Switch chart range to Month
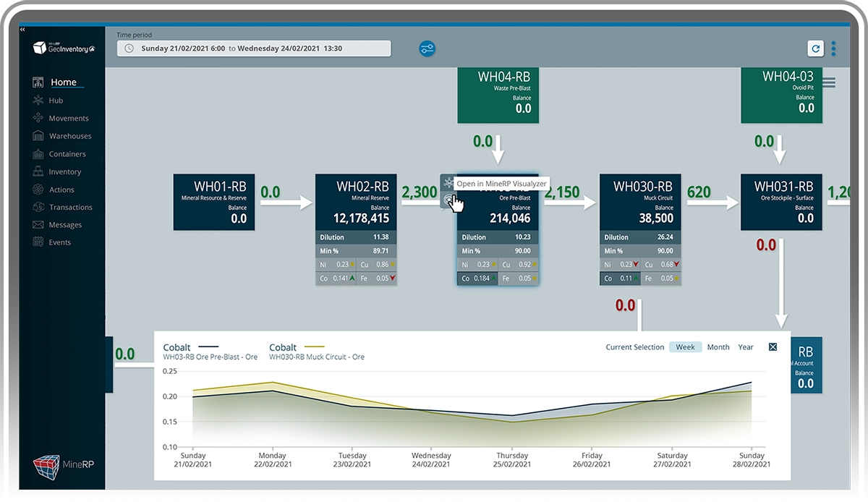 [718, 347]
